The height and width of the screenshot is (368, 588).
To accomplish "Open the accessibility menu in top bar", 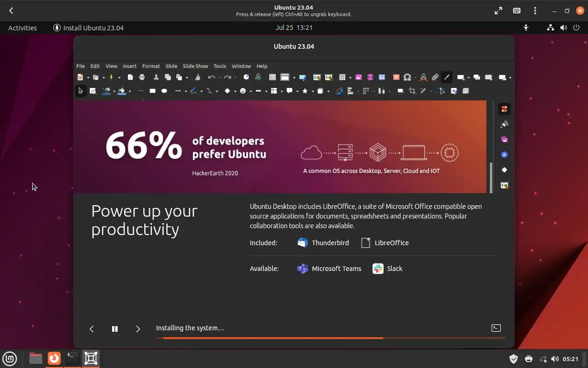I will 526,28.
